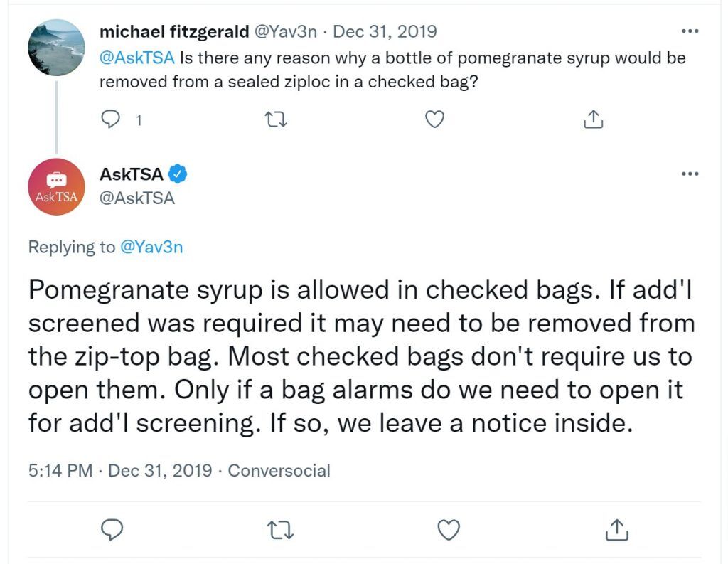Retweet the AskTSA reply
Image resolution: width=728 pixels, height=564 pixels.
click(x=281, y=530)
